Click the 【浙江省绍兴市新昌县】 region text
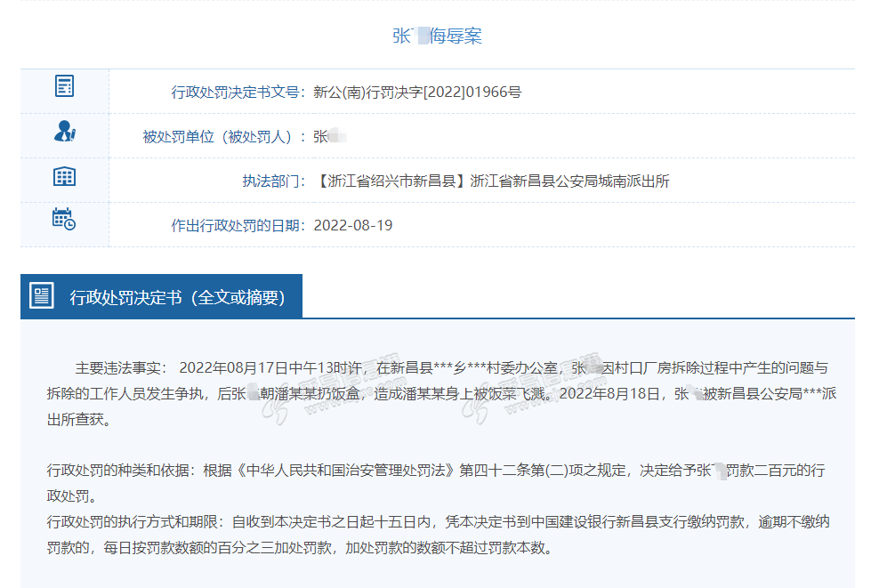 pyautogui.click(x=391, y=181)
